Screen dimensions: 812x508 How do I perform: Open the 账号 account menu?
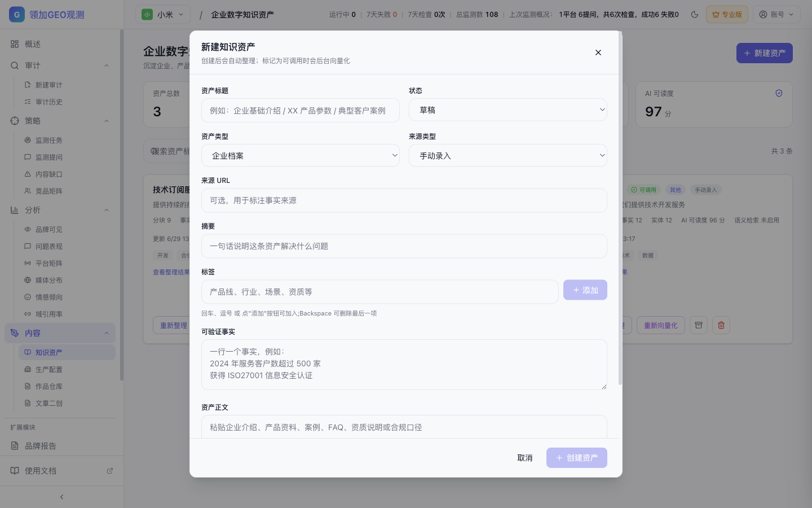tap(777, 15)
